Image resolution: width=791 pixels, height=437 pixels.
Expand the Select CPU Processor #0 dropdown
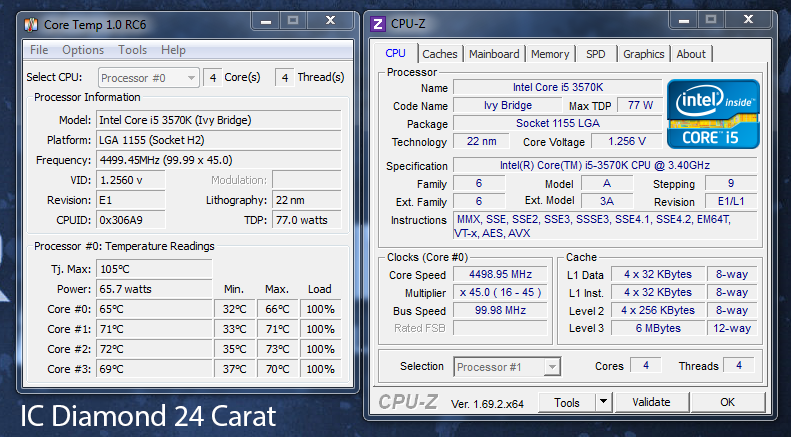(x=190, y=77)
